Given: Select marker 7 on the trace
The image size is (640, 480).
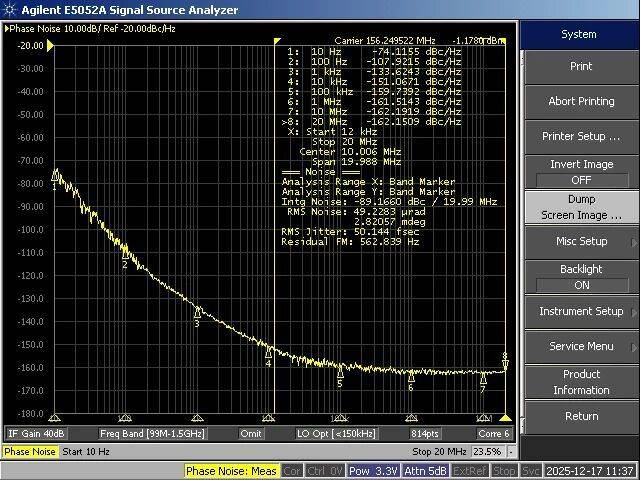Looking at the screenshot, I should tap(482, 379).
